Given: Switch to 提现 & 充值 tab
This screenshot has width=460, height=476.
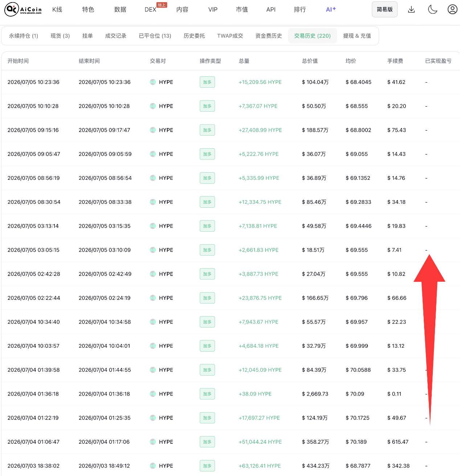Looking at the screenshot, I should pos(357,36).
